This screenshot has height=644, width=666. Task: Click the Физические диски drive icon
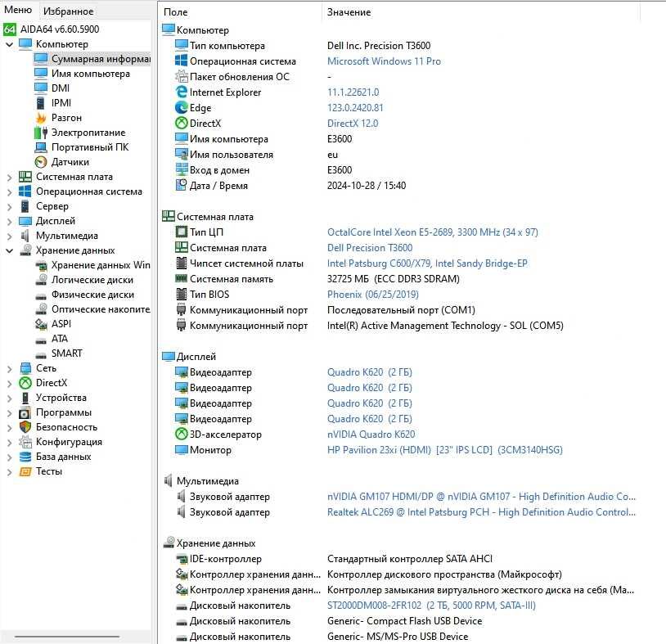click(x=41, y=296)
